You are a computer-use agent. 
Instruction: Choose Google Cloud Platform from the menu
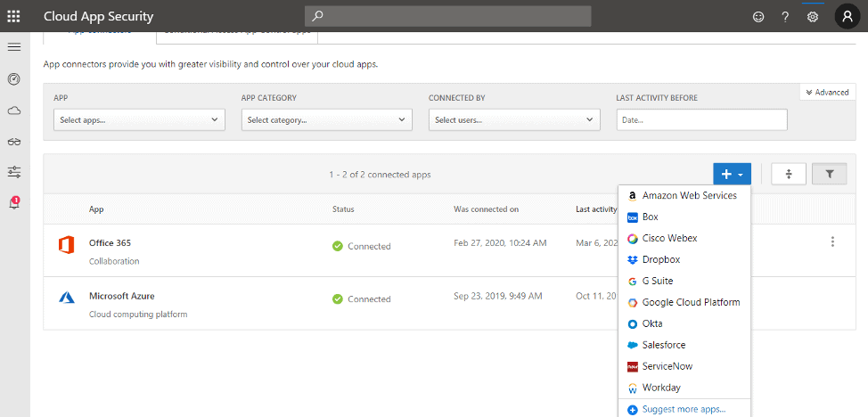pos(684,302)
